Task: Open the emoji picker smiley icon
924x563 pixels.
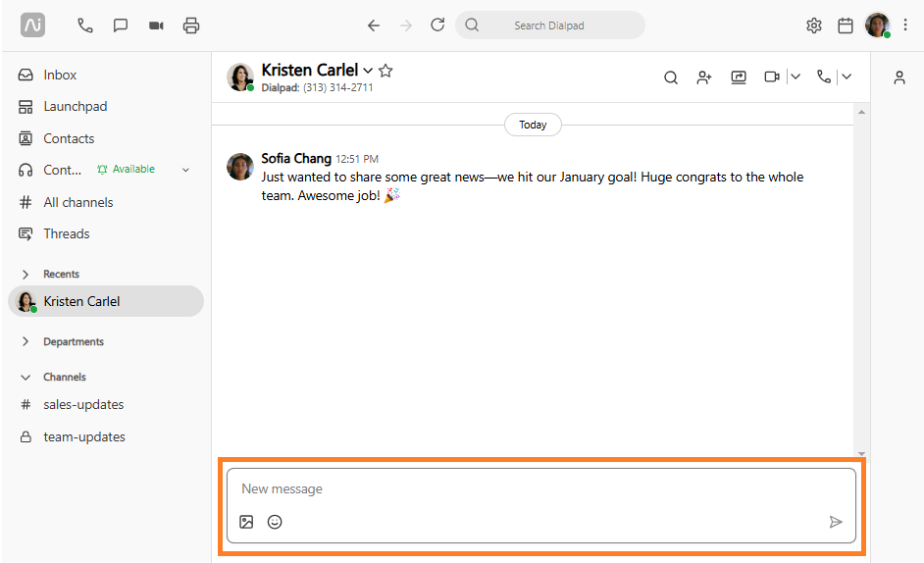Action: 275,522
